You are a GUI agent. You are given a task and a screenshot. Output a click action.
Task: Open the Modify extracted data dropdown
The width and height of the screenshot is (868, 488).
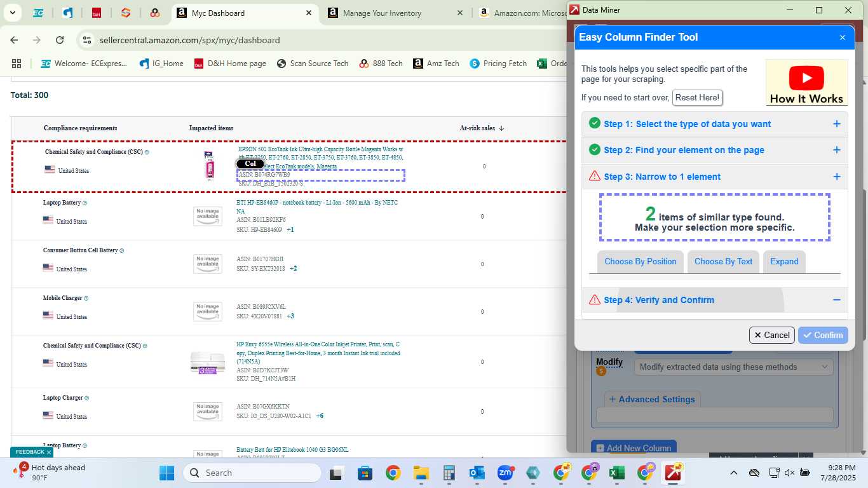[x=733, y=367]
